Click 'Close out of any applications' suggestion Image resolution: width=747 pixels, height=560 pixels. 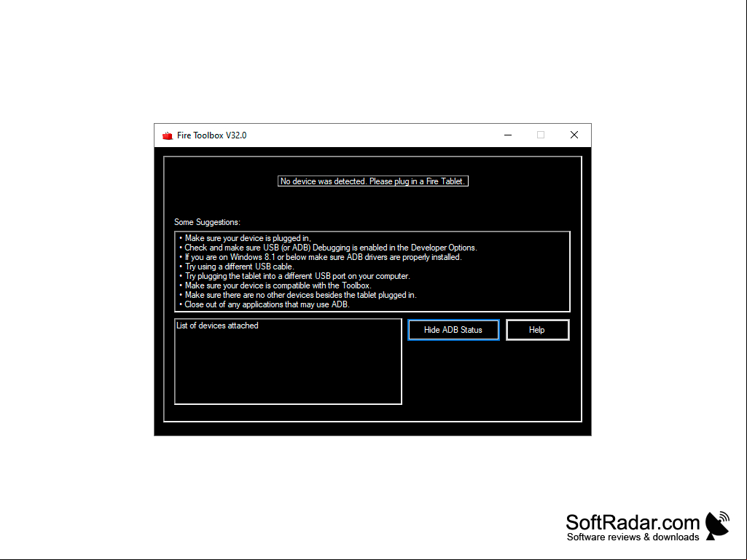pos(264,305)
